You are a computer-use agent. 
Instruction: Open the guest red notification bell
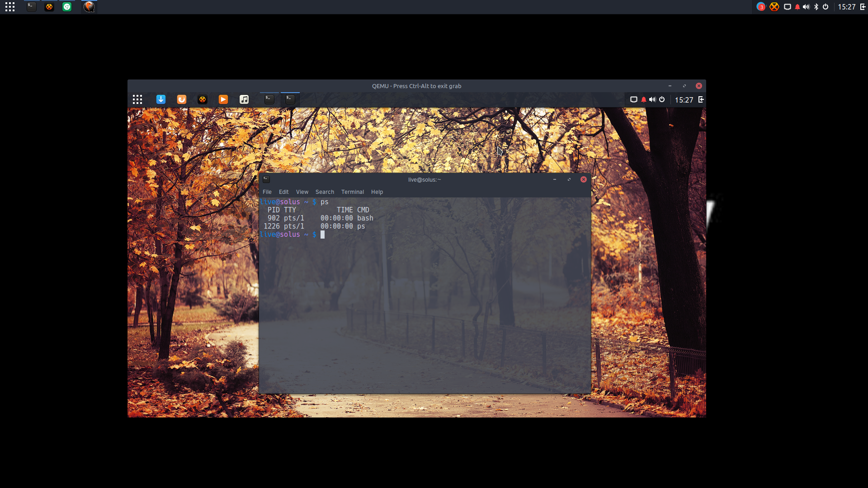644,99
